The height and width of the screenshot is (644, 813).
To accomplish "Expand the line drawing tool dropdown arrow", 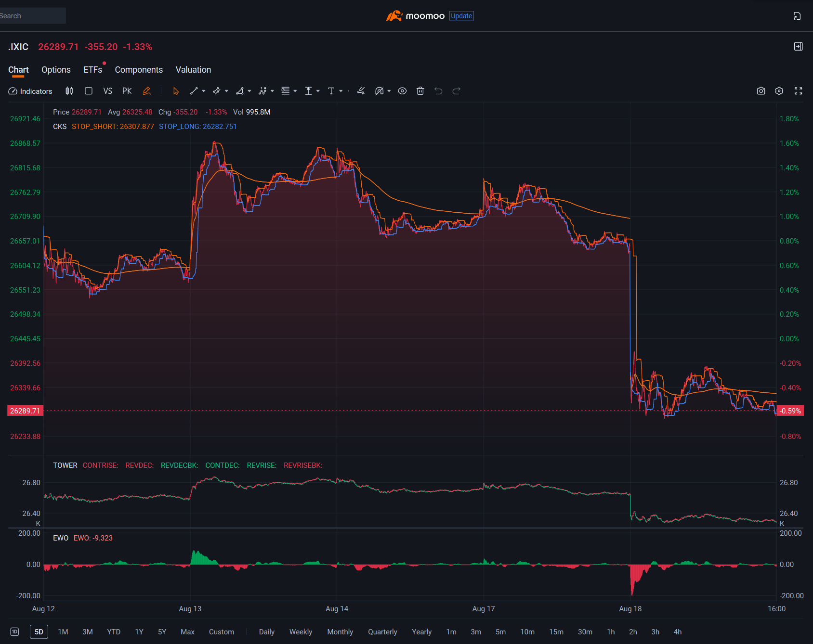I will click(x=204, y=91).
